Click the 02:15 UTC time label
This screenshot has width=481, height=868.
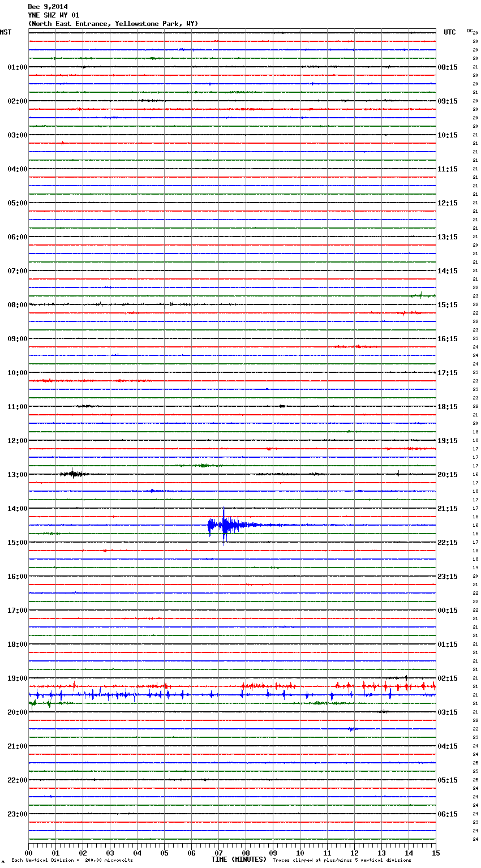point(448,678)
